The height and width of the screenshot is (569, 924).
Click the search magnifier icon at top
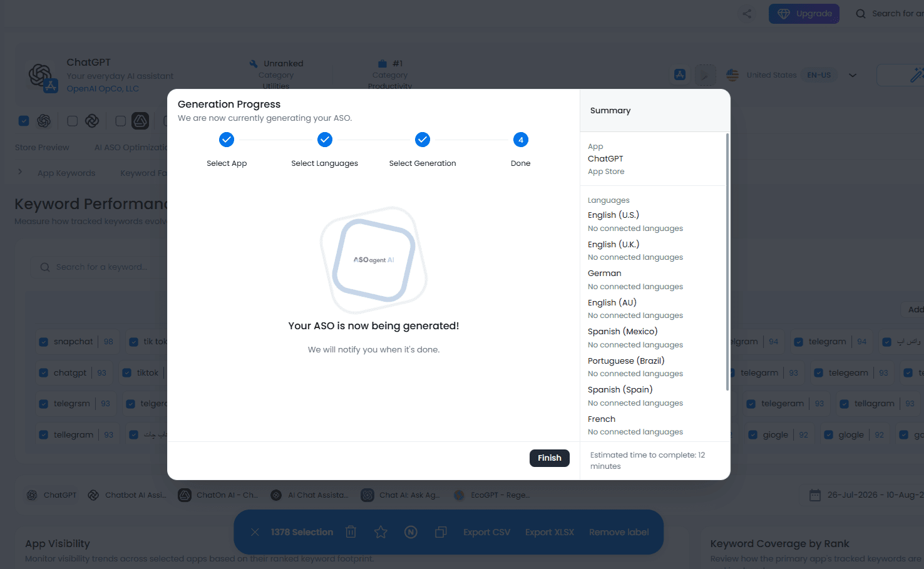pos(861,14)
